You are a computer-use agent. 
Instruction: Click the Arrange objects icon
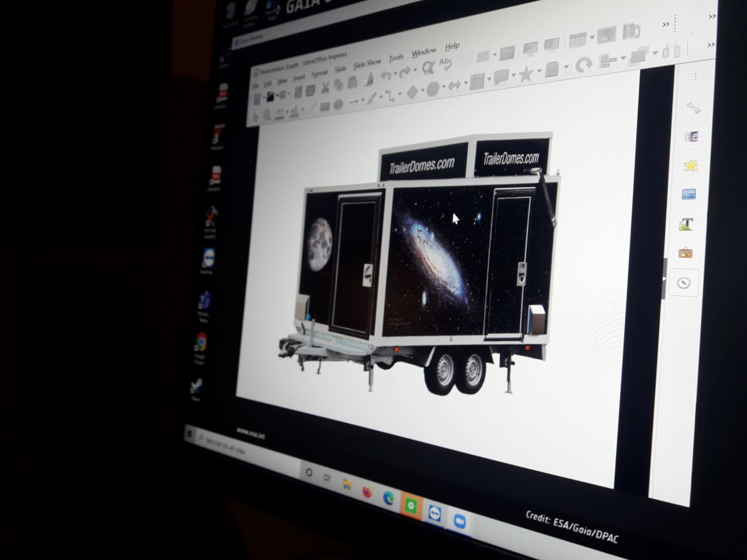pyautogui.click(x=638, y=55)
